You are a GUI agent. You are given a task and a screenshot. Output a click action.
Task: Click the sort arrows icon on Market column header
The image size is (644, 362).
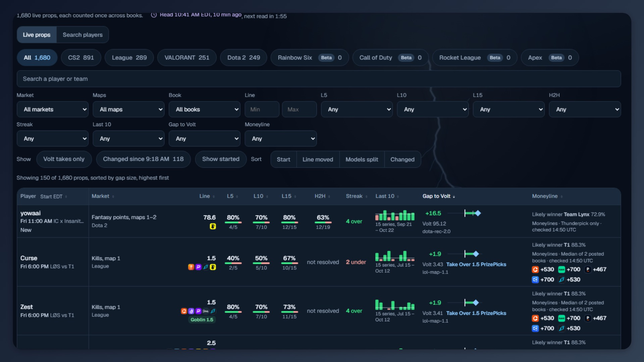(113, 197)
